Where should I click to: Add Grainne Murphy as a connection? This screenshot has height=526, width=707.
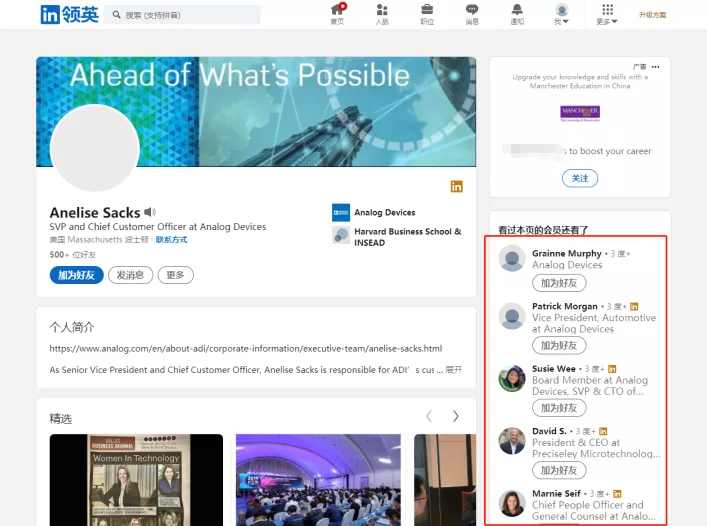[559, 283]
